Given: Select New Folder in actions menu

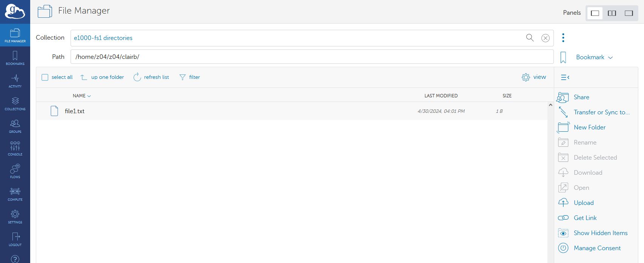Looking at the screenshot, I should (x=589, y=128).
